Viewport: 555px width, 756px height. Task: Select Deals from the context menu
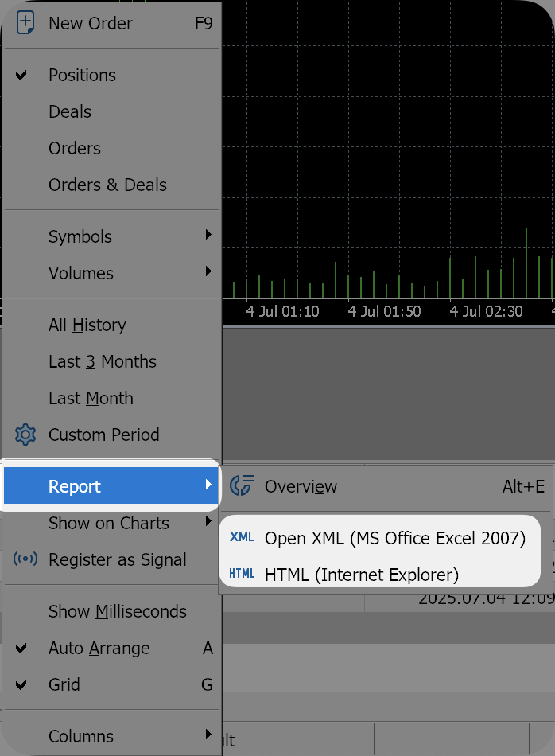(x=70, y=112)
